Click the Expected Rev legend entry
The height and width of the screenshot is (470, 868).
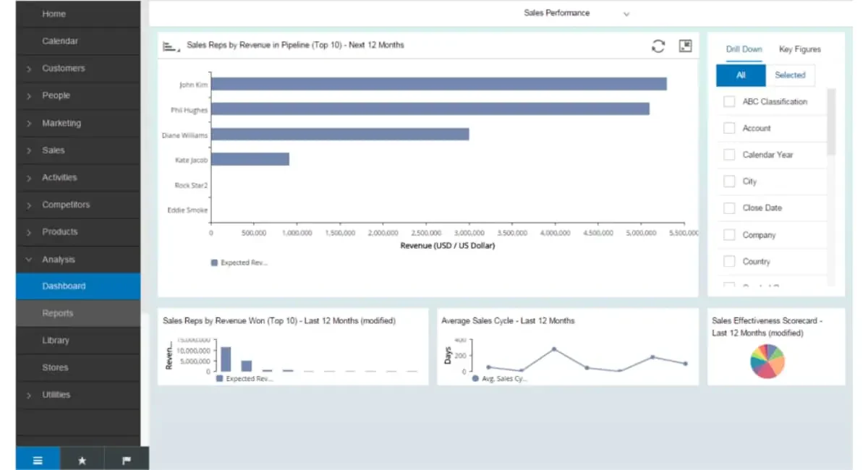pyautogui.click(x=239, y=263)
